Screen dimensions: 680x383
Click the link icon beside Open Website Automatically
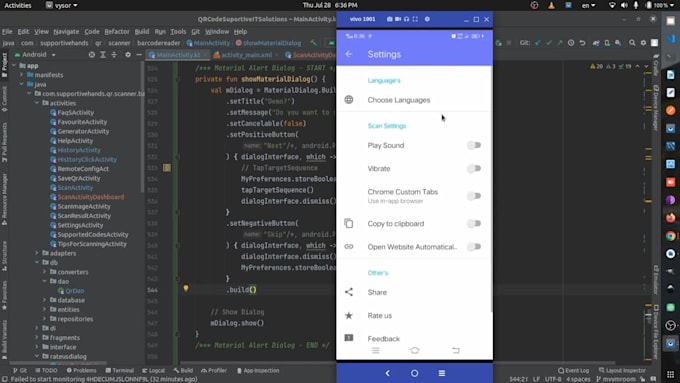tap(349, 246)
